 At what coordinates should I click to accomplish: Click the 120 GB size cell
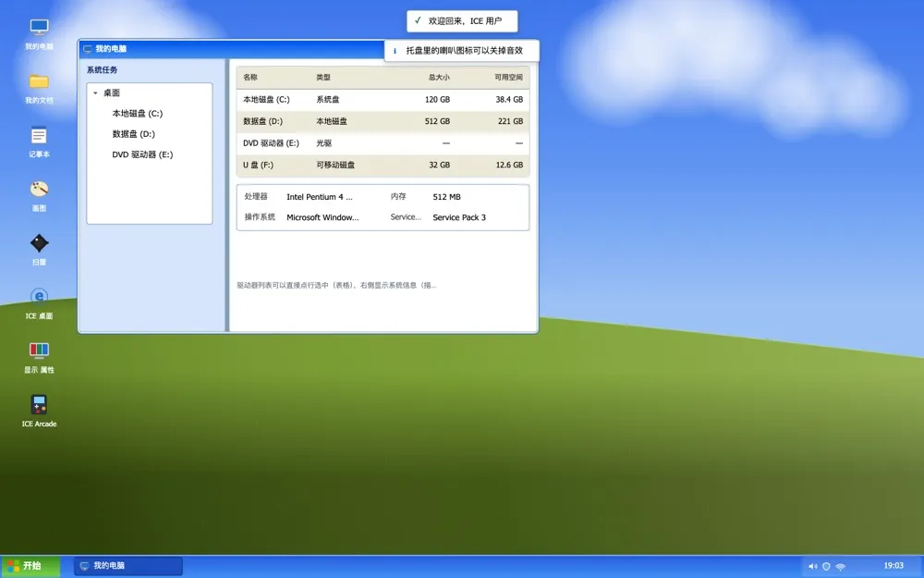coord(437,100)
